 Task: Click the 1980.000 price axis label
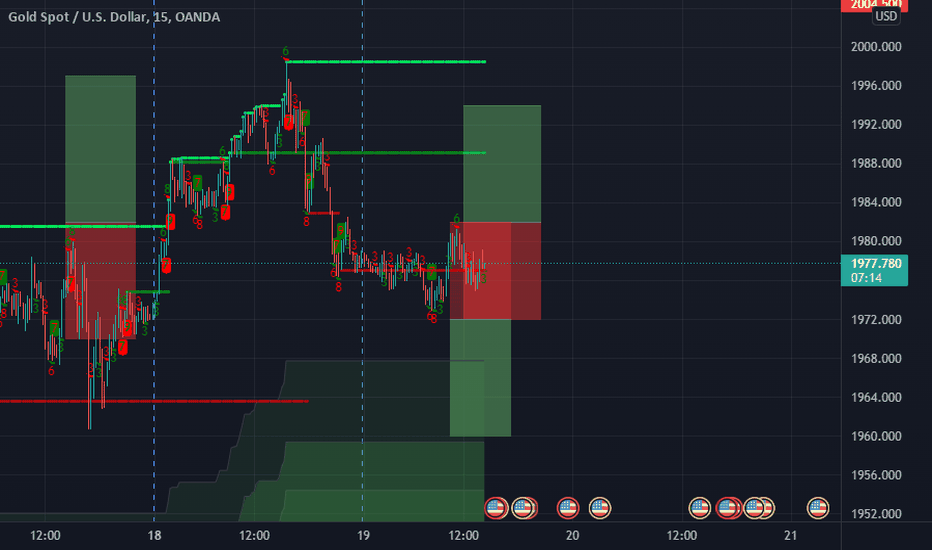[x=876, y=241]
